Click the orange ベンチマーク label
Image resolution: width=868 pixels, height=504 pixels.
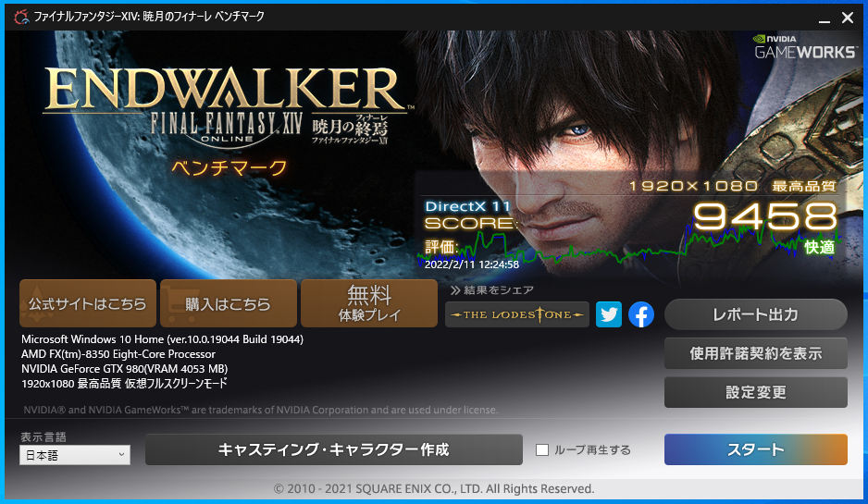(229, 167)
